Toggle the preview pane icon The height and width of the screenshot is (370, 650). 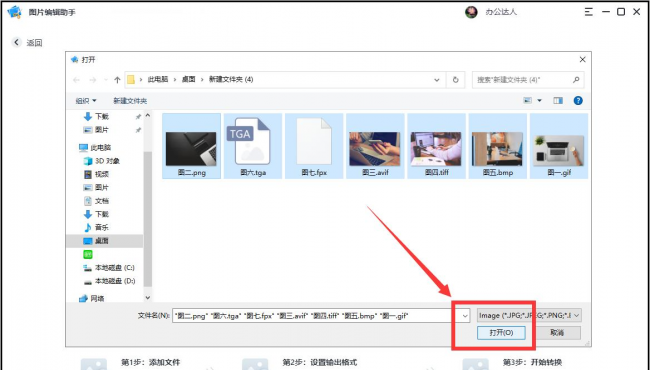coord(558,100)
